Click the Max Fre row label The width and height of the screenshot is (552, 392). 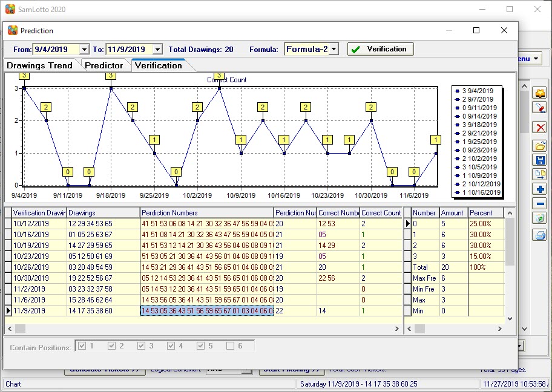[425, 278]
